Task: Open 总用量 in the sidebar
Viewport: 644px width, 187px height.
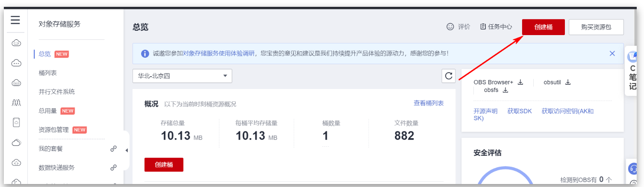Action: point(47,111)
